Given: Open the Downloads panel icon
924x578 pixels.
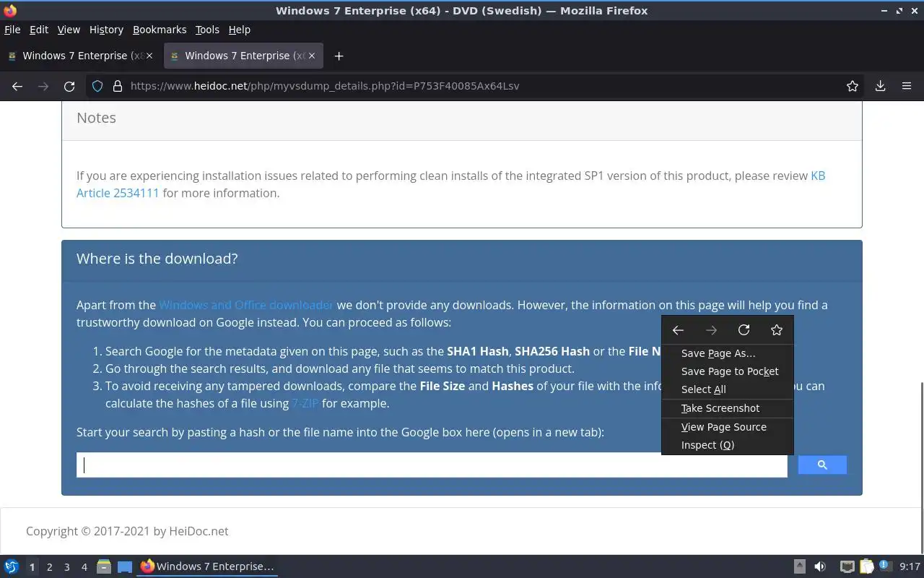Looking at the screenshot, I should 880,86.
